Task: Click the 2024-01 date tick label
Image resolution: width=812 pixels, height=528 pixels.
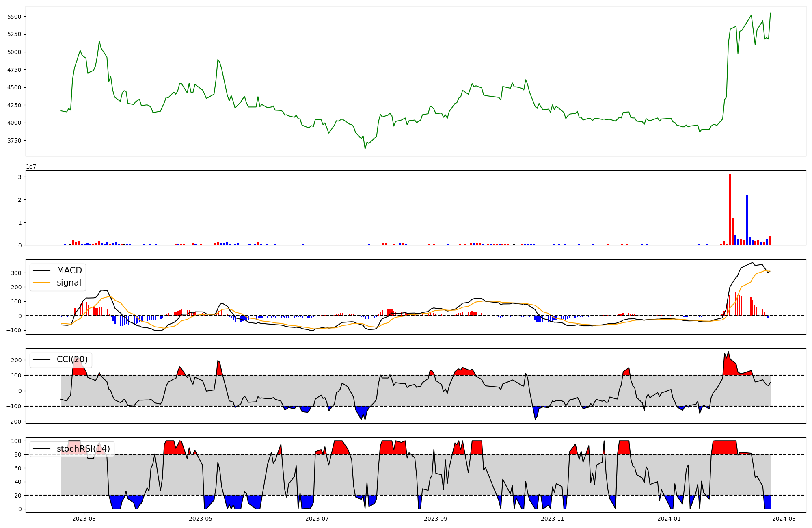Action: click(x=669, y=519)
